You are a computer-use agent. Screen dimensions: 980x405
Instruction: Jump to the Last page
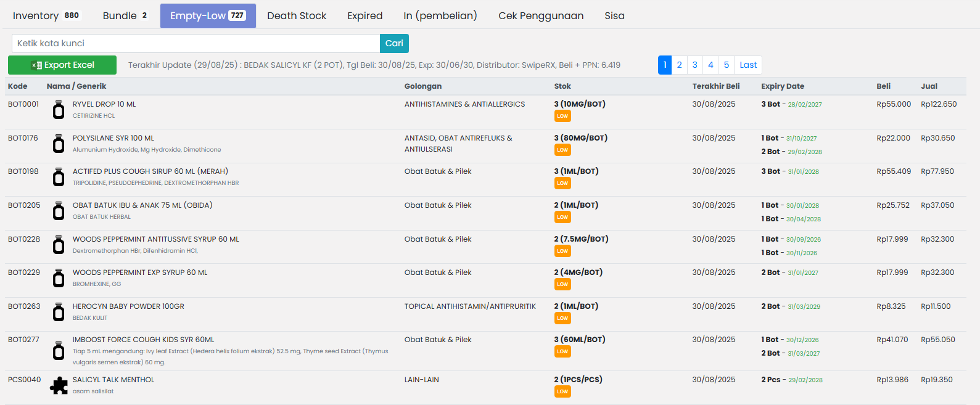(748, 65)
